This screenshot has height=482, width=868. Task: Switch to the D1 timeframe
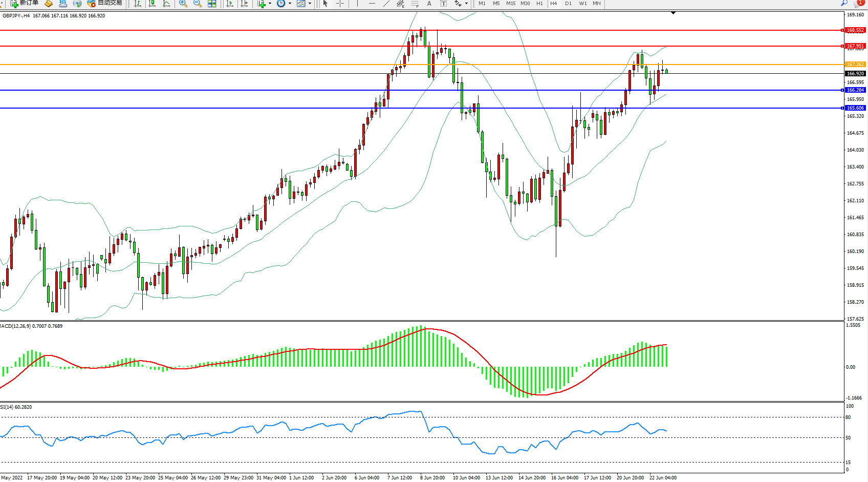pyautogui.click(x=568, y=4)
